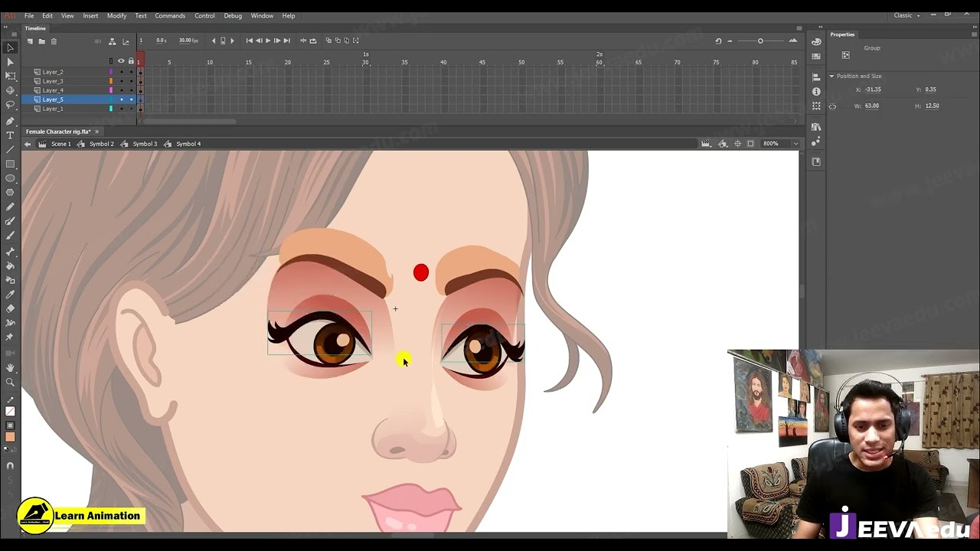The height and width of the screenshot is (551, 980).
Task: Hide Layer_2 using its visibility dot
Action: click(121, 72)
